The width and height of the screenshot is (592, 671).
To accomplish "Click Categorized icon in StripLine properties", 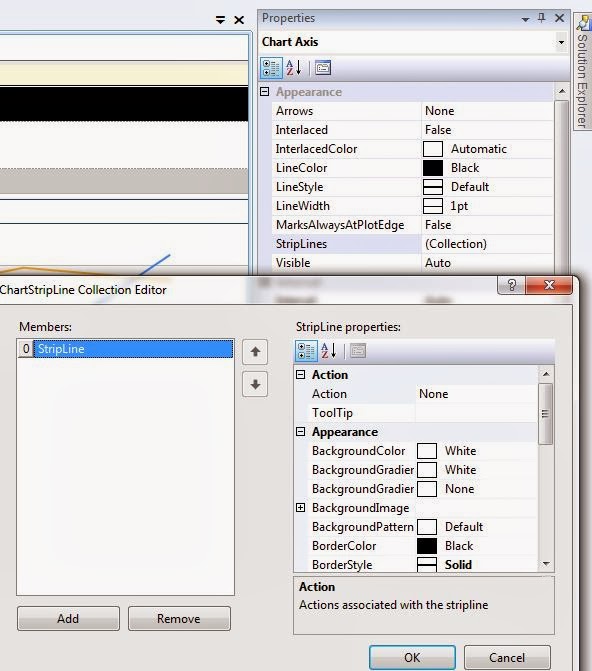I will coord(306,351).
